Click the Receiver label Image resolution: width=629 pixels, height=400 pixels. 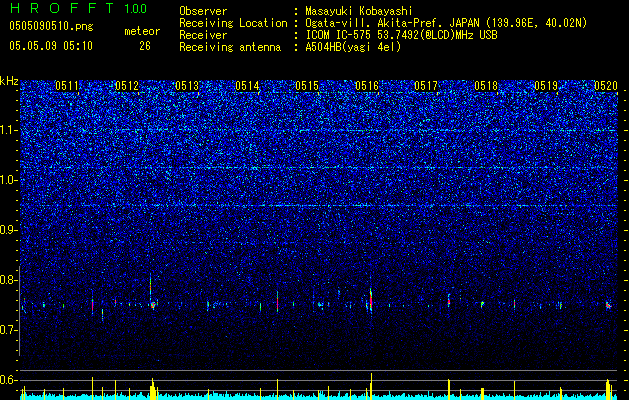tap(203, 35)
